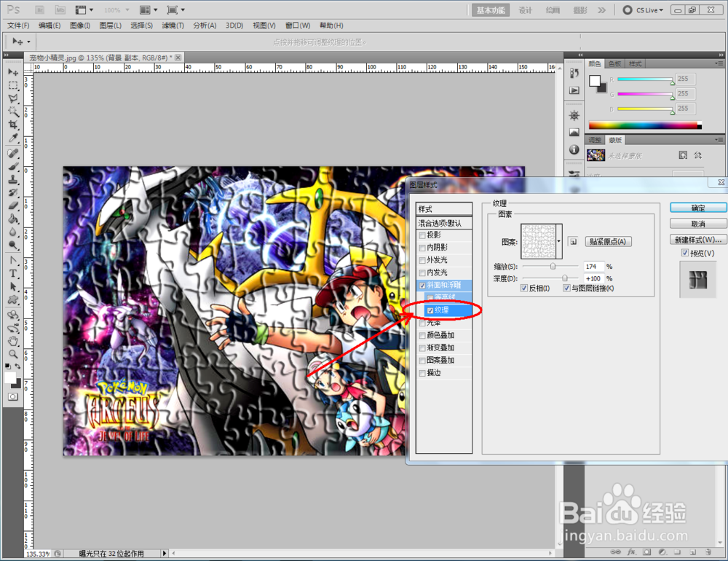Viewport: 728px width, 561px height.
Task: Switch to the 色板 Swatches tab
Action: [614, 63]
